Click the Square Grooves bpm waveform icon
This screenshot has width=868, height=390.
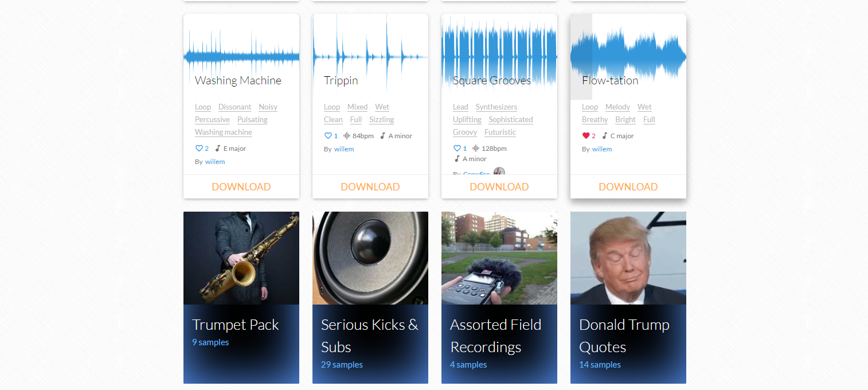click(476, 149)
